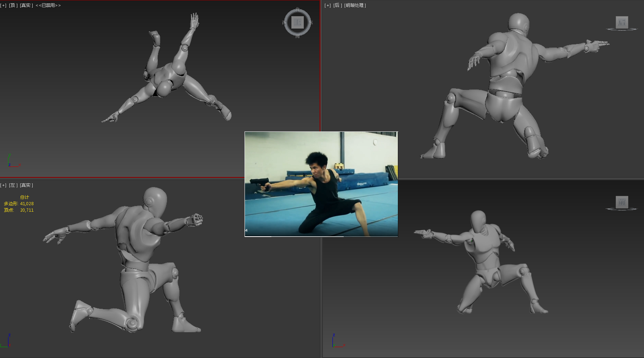Click the 多边形 statistics label
Image resolution: width=644 pixels, height=358 pixels.
click(11, 204)
